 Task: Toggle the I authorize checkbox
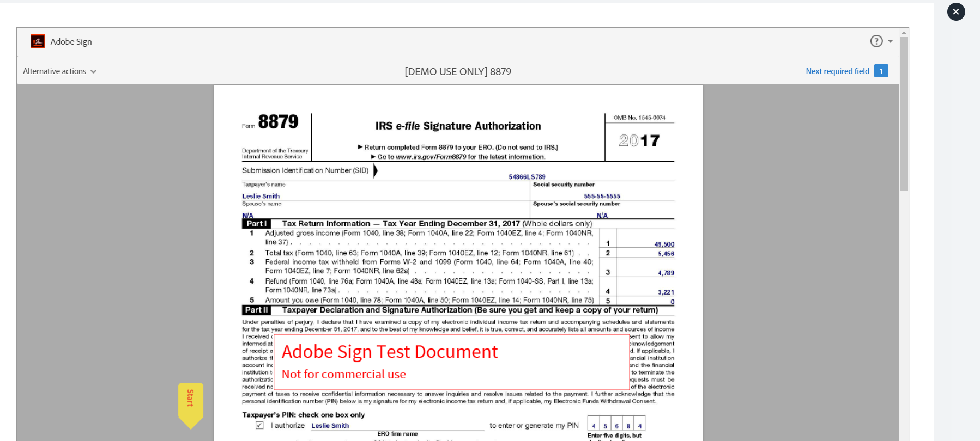259,425
